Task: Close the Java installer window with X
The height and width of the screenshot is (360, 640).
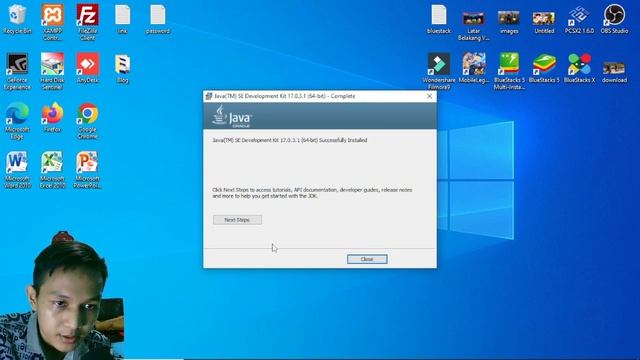Action: 429,96
